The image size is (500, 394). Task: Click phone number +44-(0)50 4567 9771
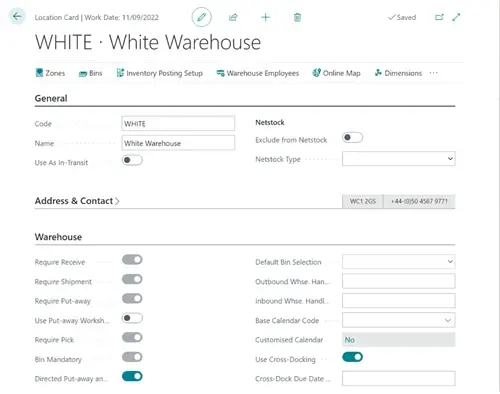tap(419, 201)
